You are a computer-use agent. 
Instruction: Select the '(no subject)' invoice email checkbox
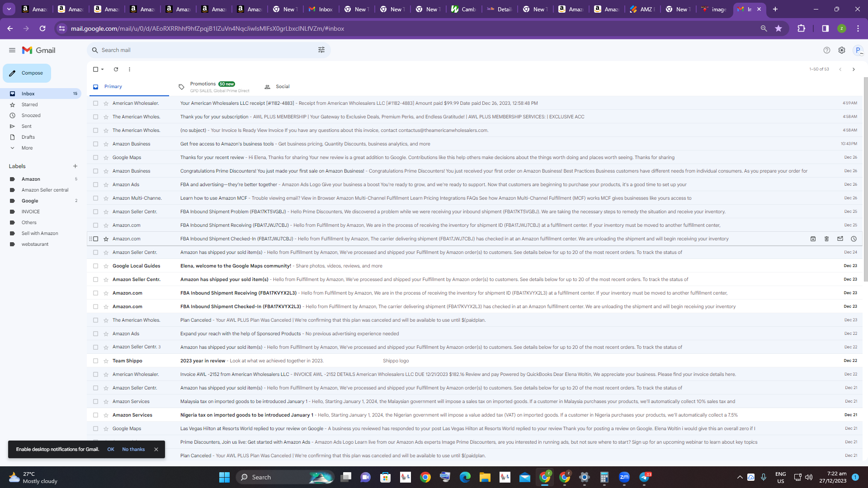coord(95,130)
